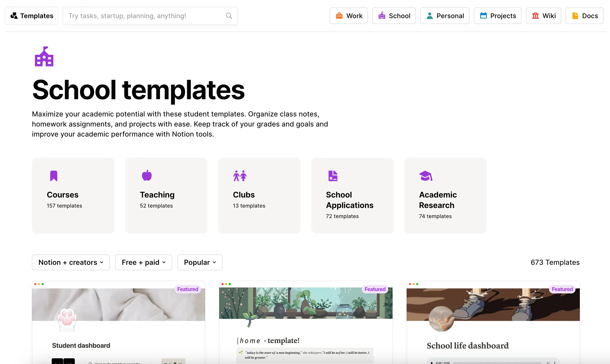Click the document icon on School Applications card
The width and height of the screenshot is (610, 364).
tap(333, 176)
